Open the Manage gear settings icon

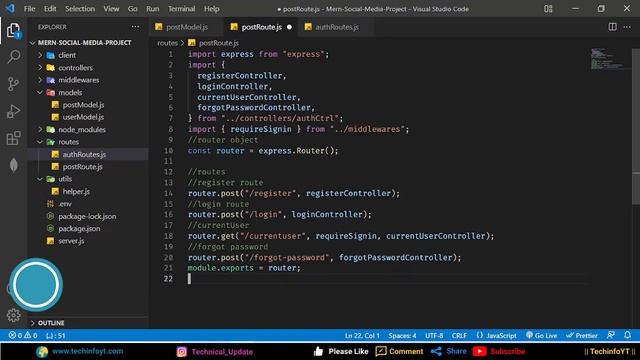coord(13,315)
